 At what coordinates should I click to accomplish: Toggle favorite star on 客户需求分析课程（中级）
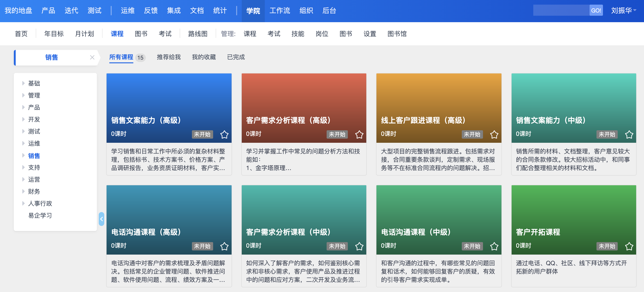359,246
